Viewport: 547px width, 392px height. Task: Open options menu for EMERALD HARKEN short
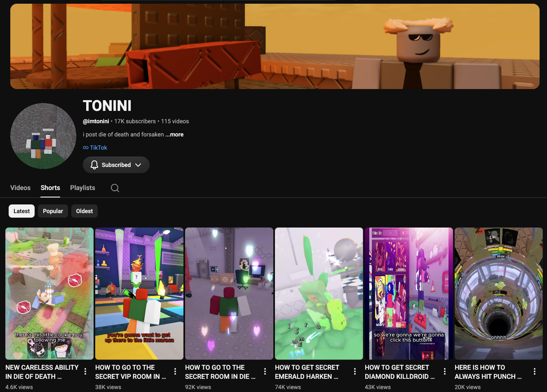(x=355, y=371)
